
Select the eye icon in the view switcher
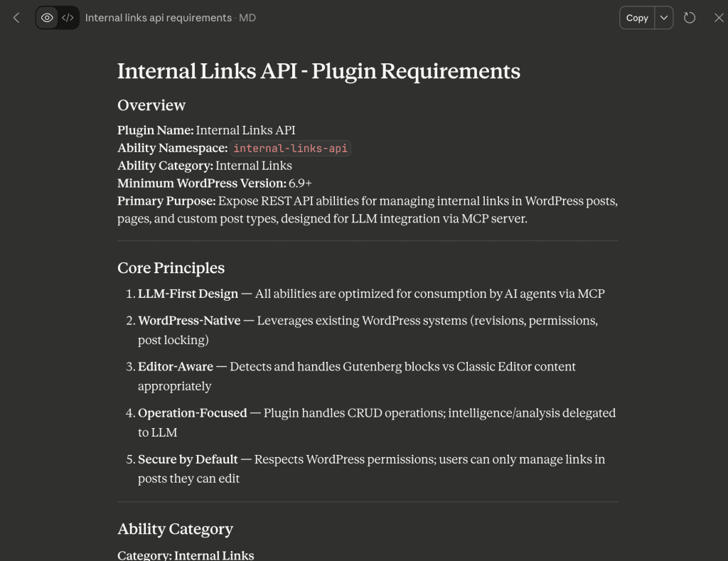coord(47,17)
